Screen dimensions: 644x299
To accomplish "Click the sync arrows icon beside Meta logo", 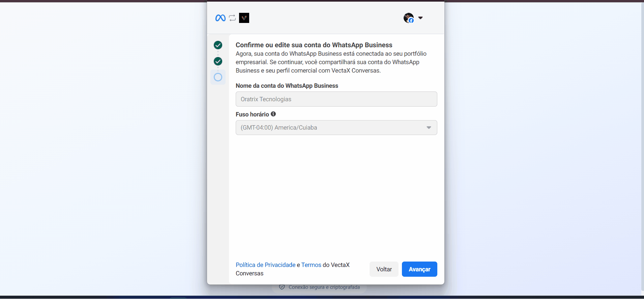I will (232, 18).
